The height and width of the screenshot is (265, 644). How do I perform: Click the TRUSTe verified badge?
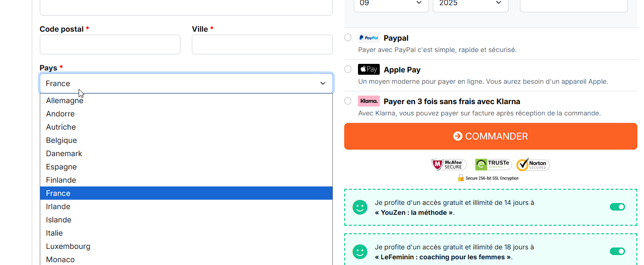point(492,165)
